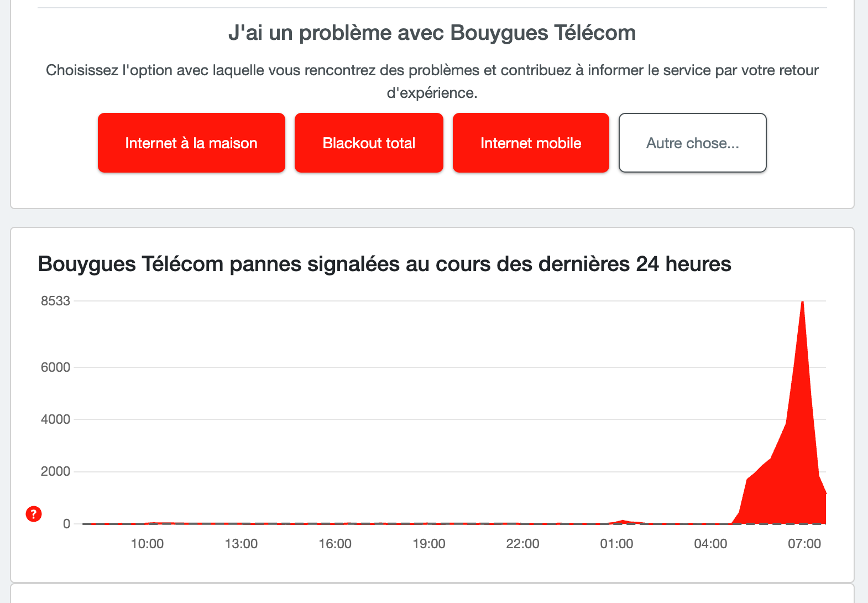Click the 24 heures outage chart heading
Image resolution: width=868 pixels, height=603 pixels.
384,264
